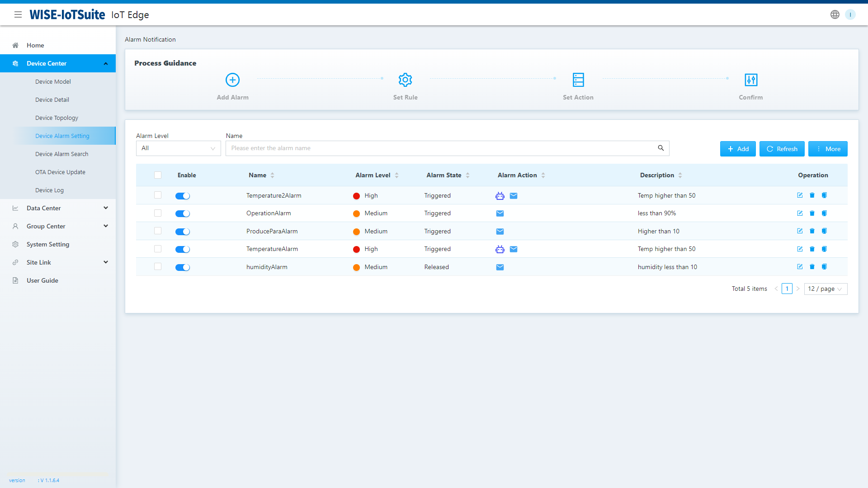Image resolution: width=868 pixels, height=488 pixels.
Task: Click the Set Rule gear icon
Action: click(405, 80)
